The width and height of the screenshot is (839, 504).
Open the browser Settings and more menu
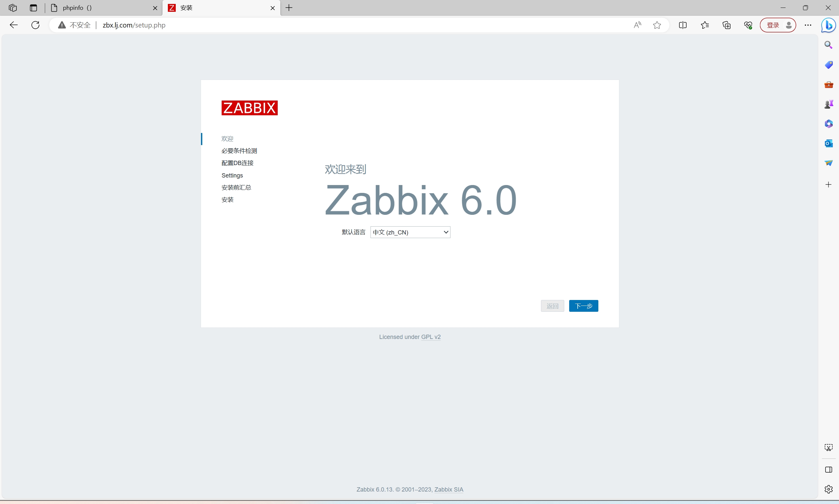808,25
